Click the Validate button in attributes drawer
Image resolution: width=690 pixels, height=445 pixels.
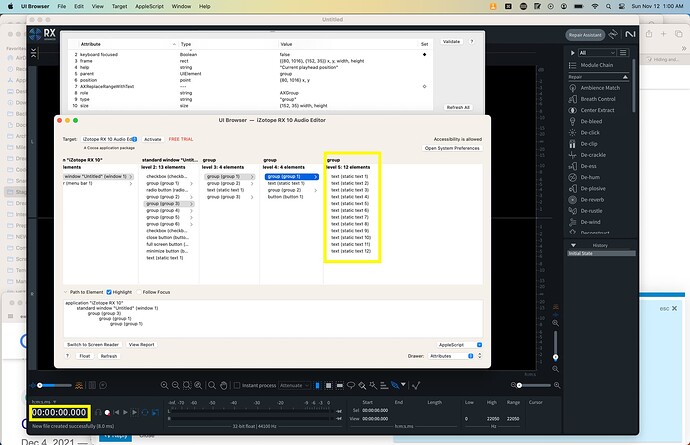point(451,42)
